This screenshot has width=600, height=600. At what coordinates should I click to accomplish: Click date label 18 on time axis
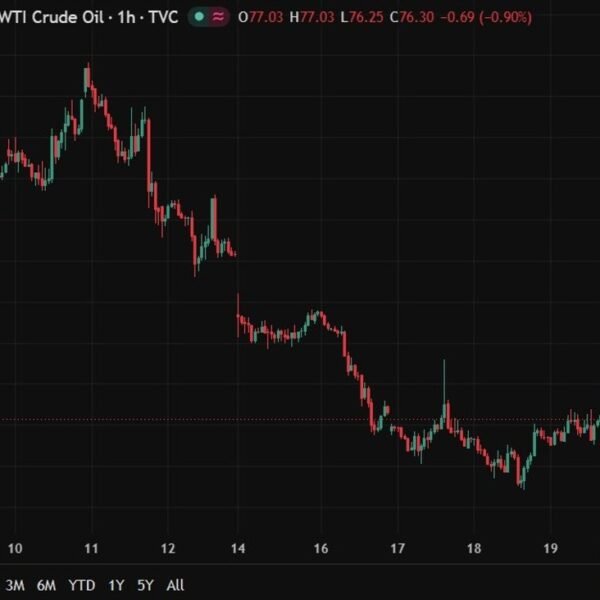474,548
